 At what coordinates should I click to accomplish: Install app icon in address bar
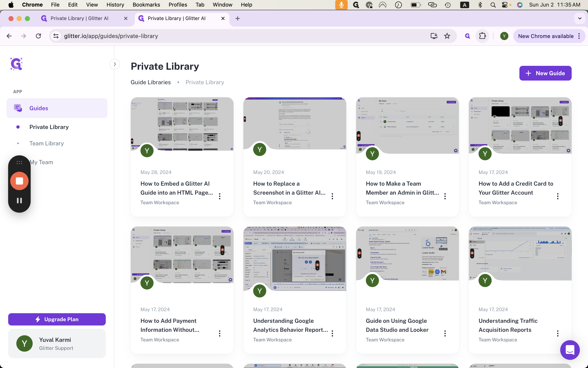[x=434, y=36]
